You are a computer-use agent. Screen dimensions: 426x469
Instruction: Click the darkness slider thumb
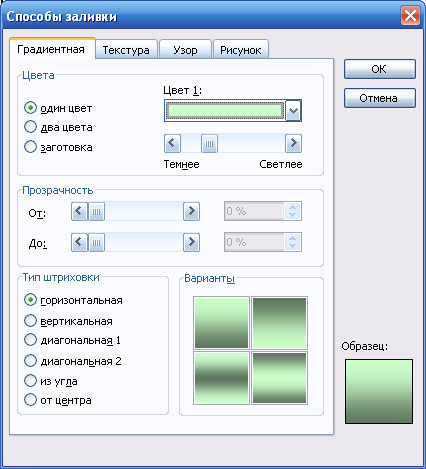pos(209,144)
